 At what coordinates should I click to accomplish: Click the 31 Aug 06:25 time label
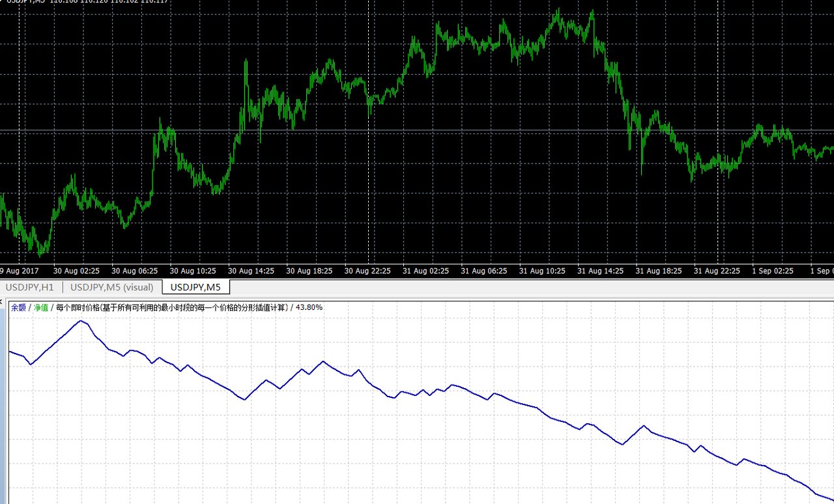click(x=484, y=271)
